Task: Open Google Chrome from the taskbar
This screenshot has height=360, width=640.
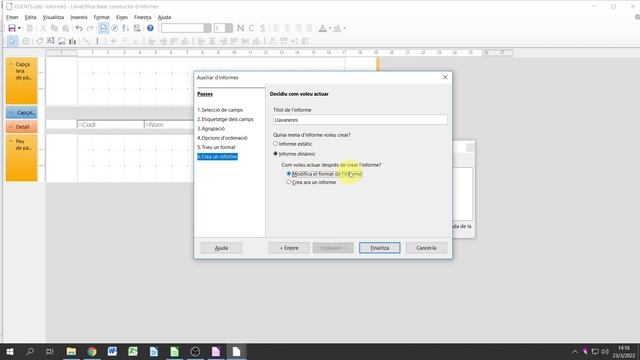Action: pyautogui.click(x=92, y=351)
